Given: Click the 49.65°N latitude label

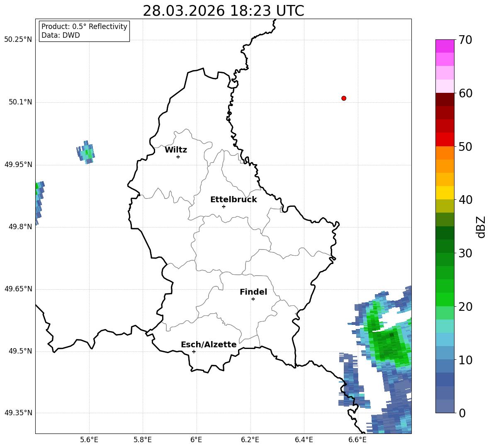Looking at the screenshot, I should click(x=18, y=288).
